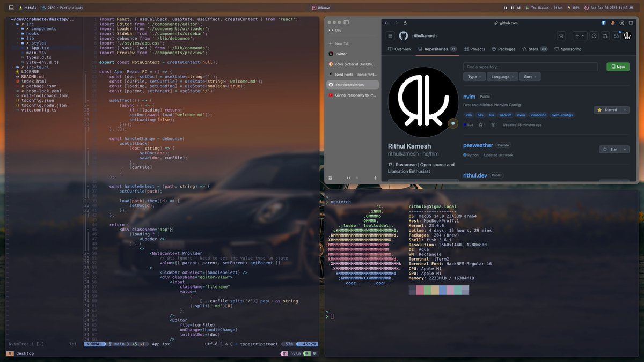
Task: Click the cookie extension icon in browser
Action: (x=613, y=23)
